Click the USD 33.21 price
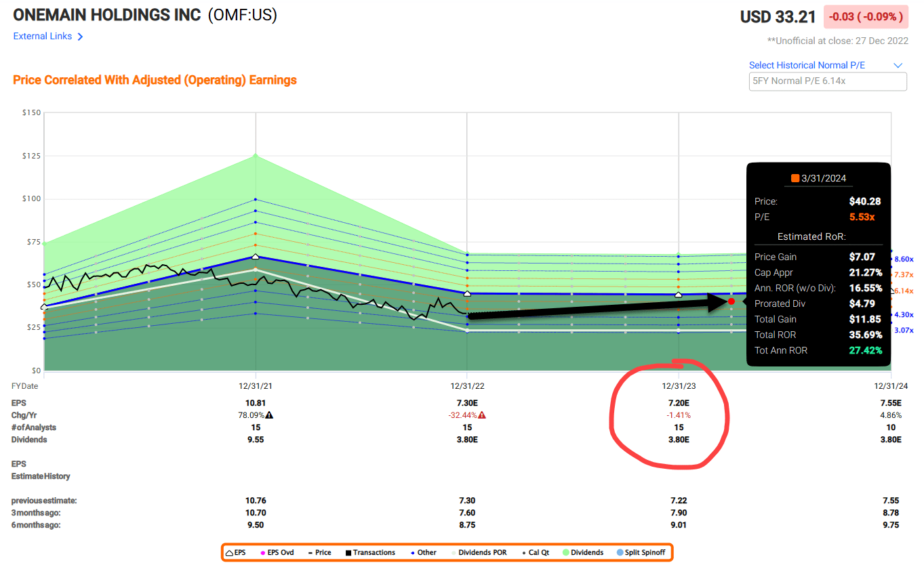Viewport: 924px width, 569px height. pyautogui.click(x=778, y=16)
